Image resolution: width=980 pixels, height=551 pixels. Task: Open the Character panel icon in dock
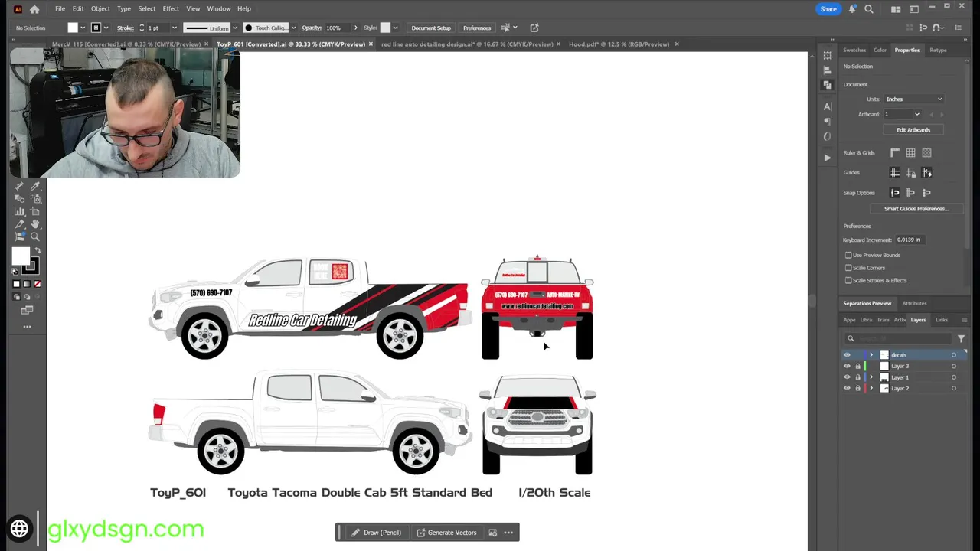tap(828, 106)
